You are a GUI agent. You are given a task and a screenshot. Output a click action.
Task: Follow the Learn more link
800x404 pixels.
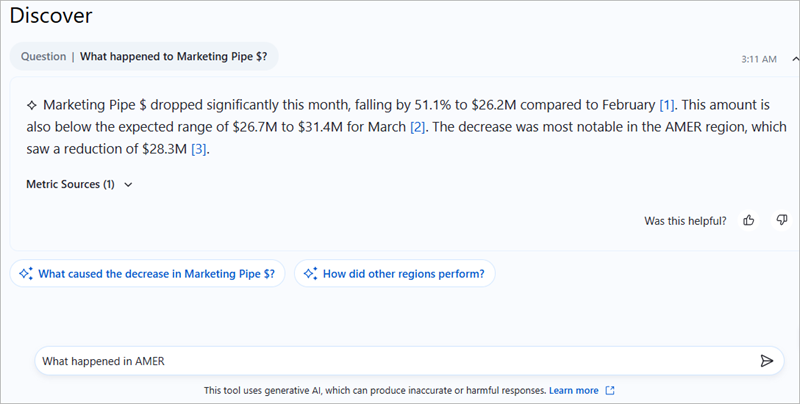click(573, 390)
